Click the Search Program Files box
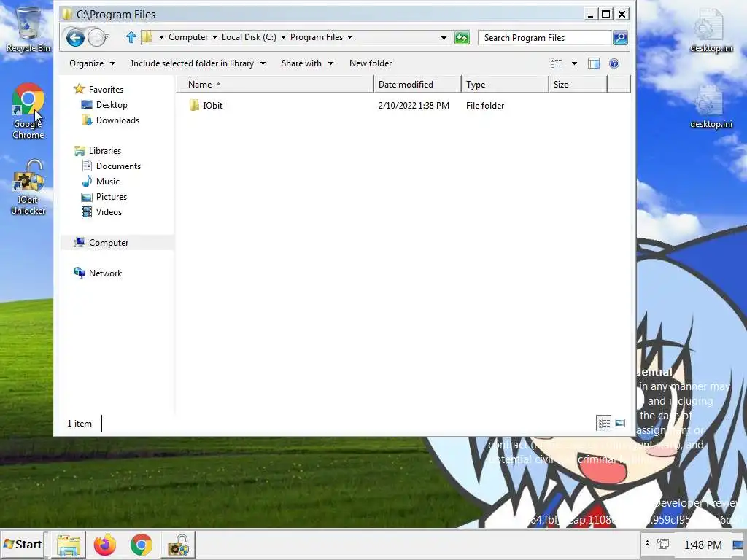Viewport: 747px width, 560px height. pyautogui.click(x=545, y=38)
